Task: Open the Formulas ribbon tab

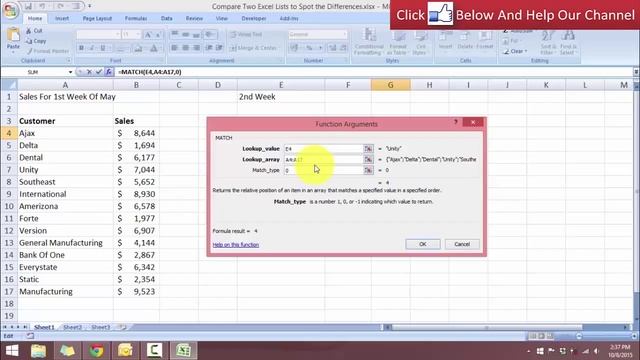Action: 136,18
